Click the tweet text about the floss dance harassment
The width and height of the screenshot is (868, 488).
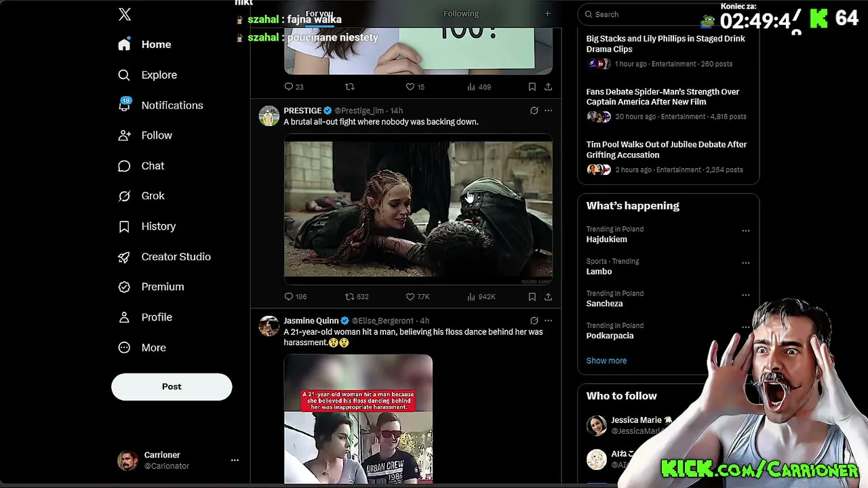point(413,338)
